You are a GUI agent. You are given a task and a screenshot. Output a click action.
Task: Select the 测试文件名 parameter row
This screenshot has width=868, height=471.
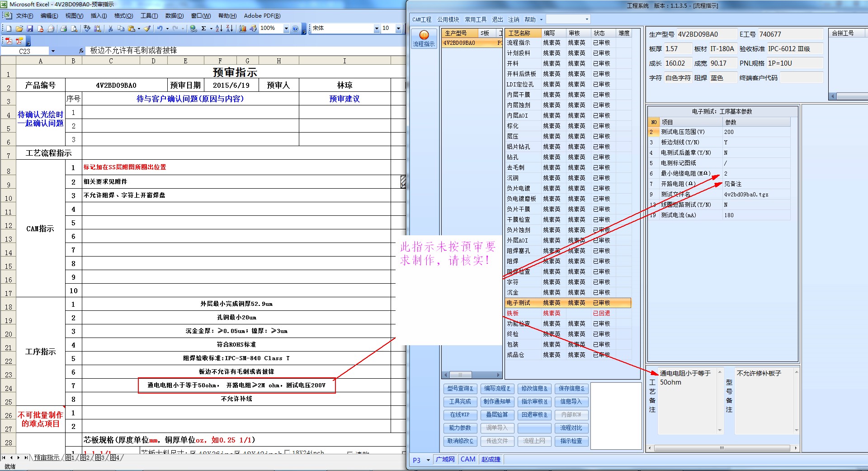tap(719, 195)
